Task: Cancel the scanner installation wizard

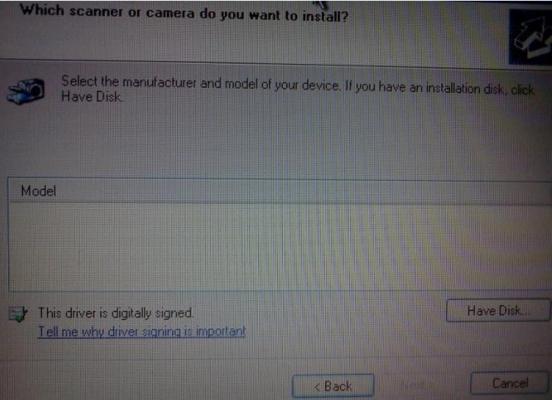Action: tap(510, 383)
